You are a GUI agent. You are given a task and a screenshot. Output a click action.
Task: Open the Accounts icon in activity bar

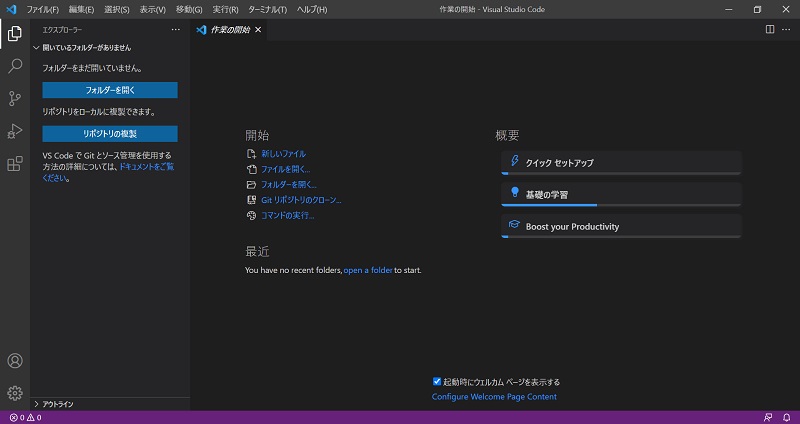pyautogui.click(x=15, y=361)
